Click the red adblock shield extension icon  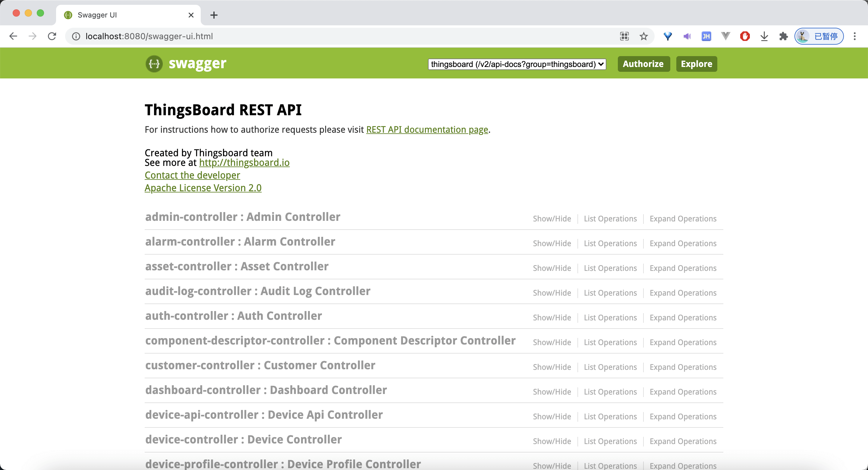(x=745, y=36)
